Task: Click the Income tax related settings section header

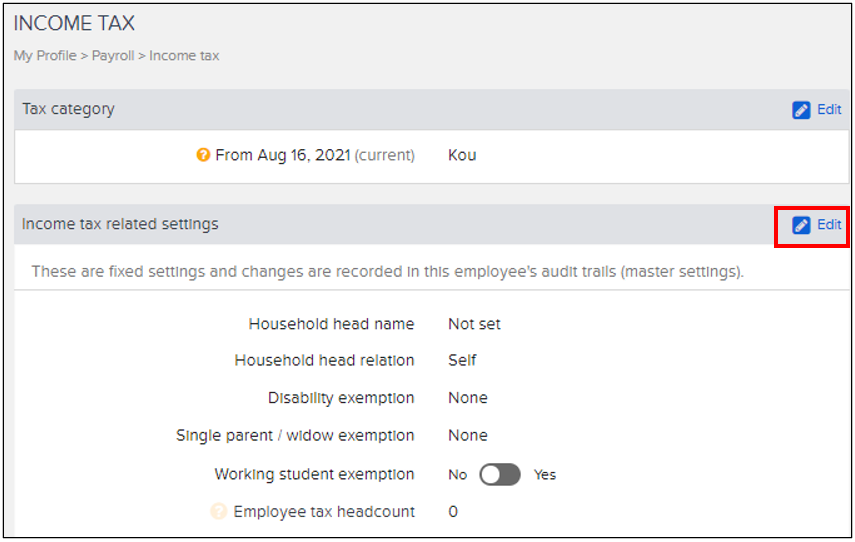Action: pos(120,224)
